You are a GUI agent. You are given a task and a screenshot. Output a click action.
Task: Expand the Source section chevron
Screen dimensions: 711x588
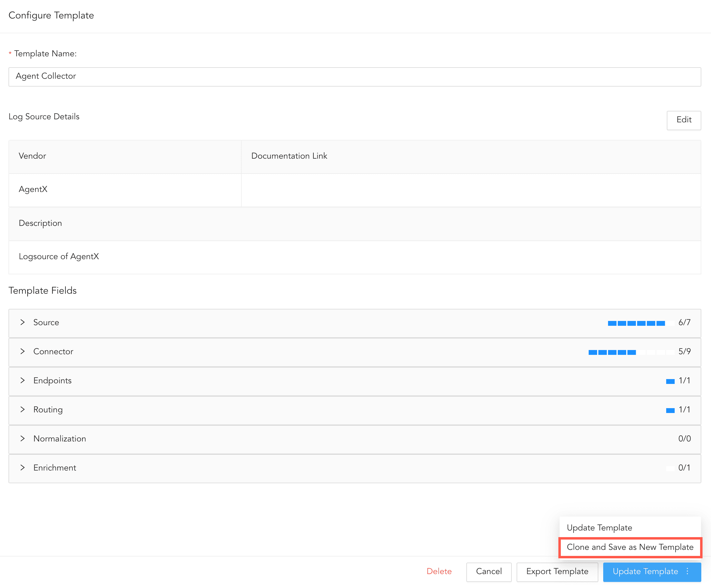22,322
